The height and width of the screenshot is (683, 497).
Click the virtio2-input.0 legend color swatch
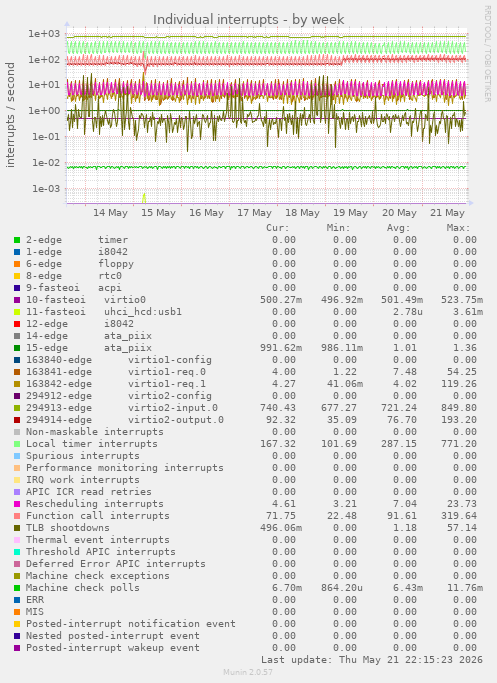point(17,408)
